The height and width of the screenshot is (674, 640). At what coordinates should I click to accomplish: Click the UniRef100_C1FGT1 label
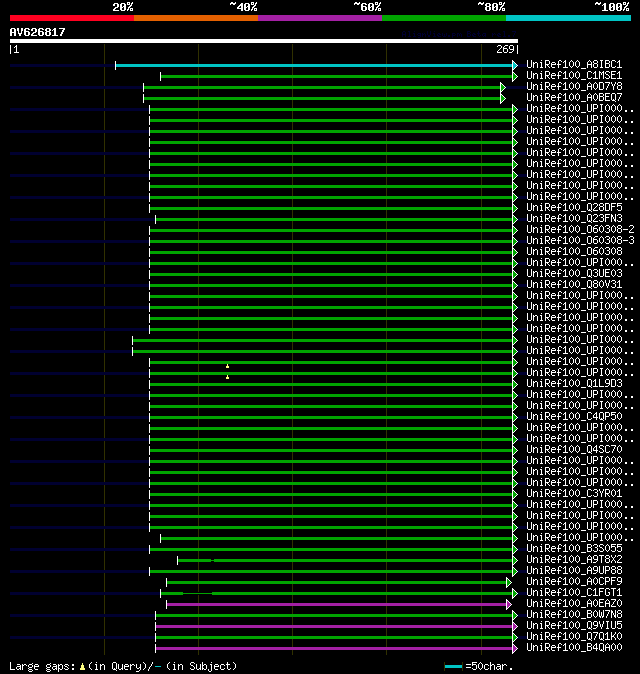tap(574, 592)
